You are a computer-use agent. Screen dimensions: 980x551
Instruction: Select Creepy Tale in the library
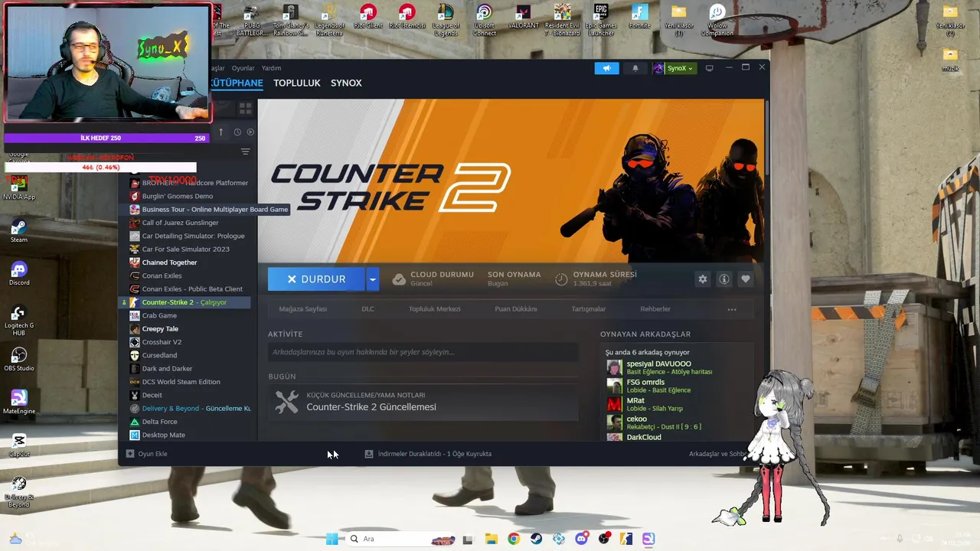tap(160, 329)
